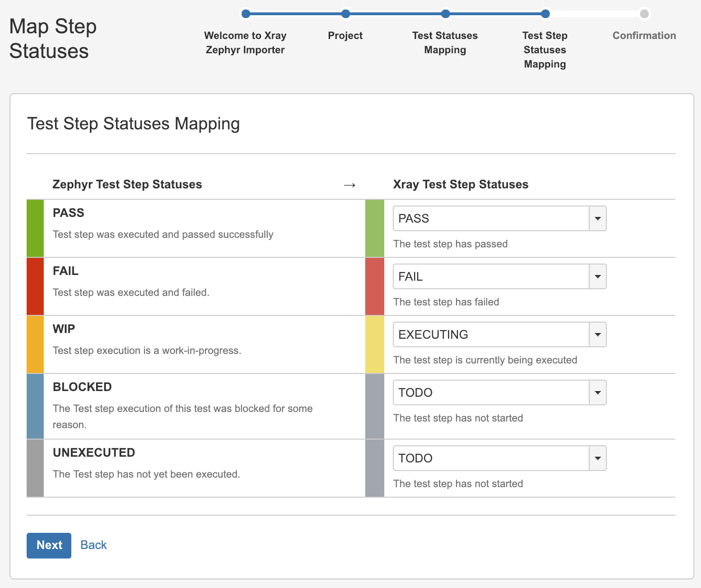Open the PASS mapping dropdown
The width and height of the screenshot is (701, 588).
tap(499, 218)
